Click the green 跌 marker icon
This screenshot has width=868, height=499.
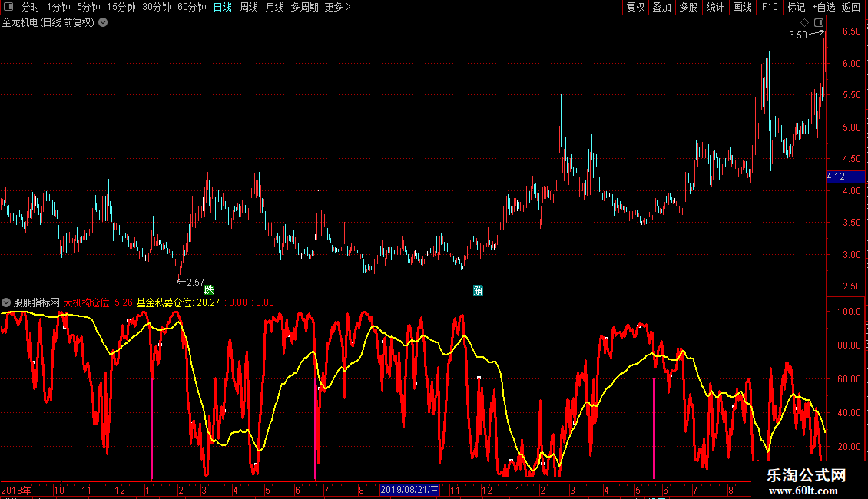pos(209,290)
